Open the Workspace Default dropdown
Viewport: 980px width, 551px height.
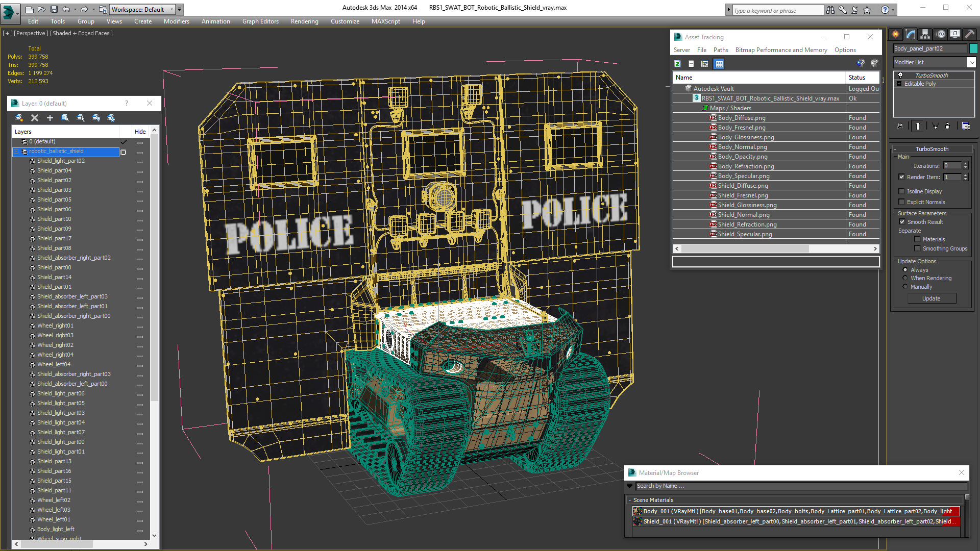click(143, 9)
